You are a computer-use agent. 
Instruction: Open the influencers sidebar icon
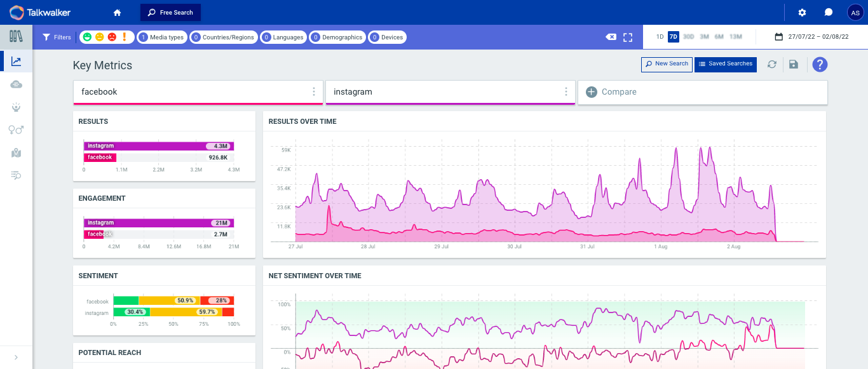coord(16,107)
